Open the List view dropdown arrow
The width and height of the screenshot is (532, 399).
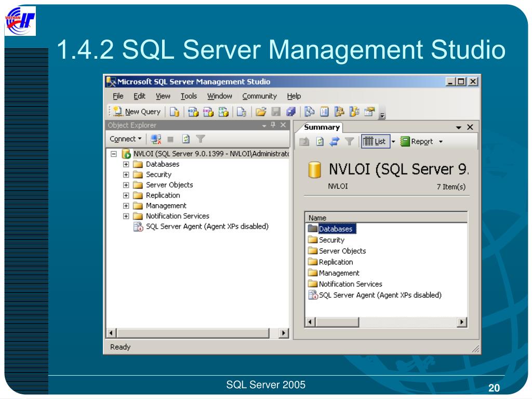(x=393, y=141)
